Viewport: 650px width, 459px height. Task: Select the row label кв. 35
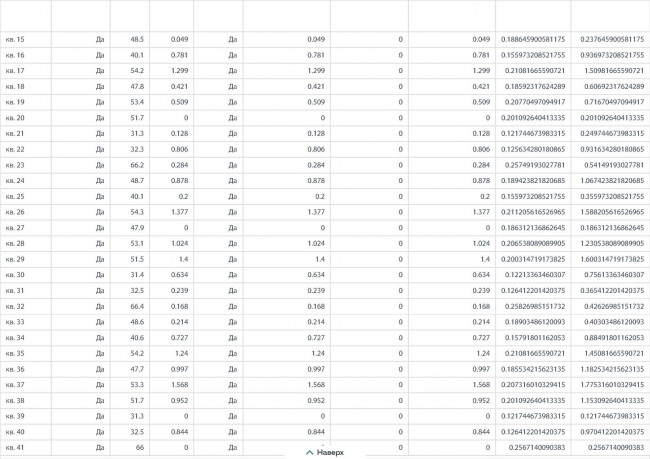click(15, 353)
